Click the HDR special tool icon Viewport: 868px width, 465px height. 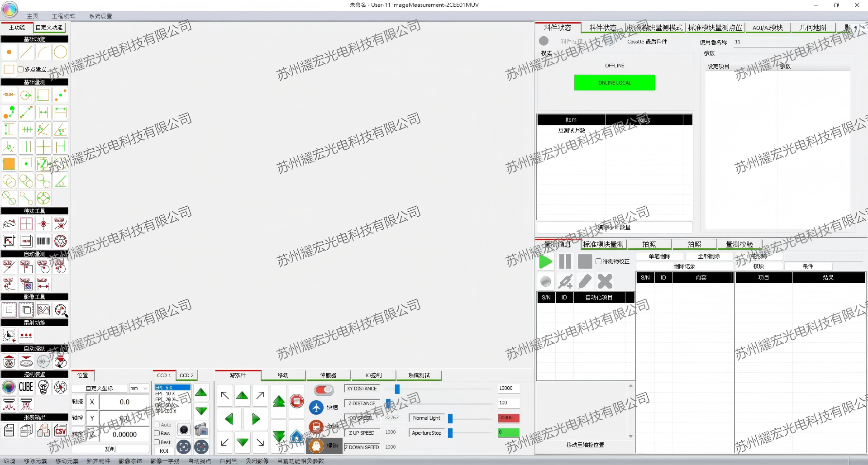coord(26,241)
